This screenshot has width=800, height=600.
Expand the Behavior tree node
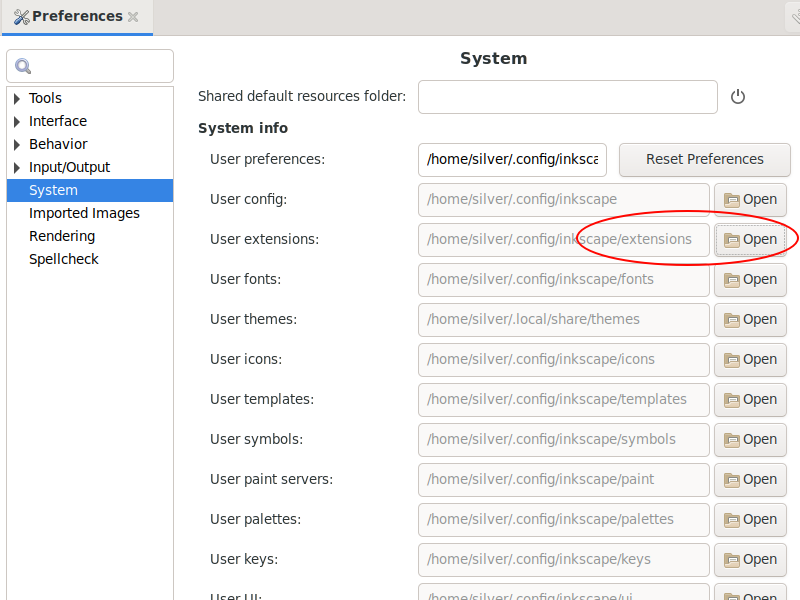point(17,144)
